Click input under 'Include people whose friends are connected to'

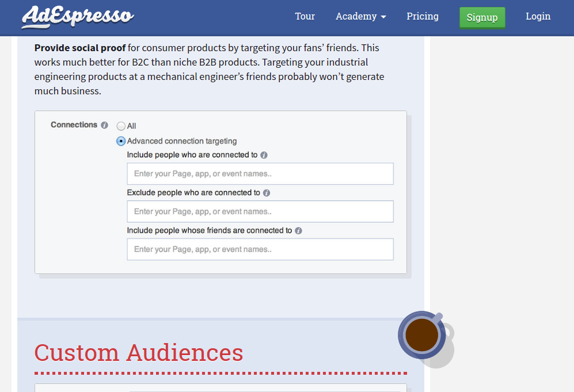coord(260,250)
